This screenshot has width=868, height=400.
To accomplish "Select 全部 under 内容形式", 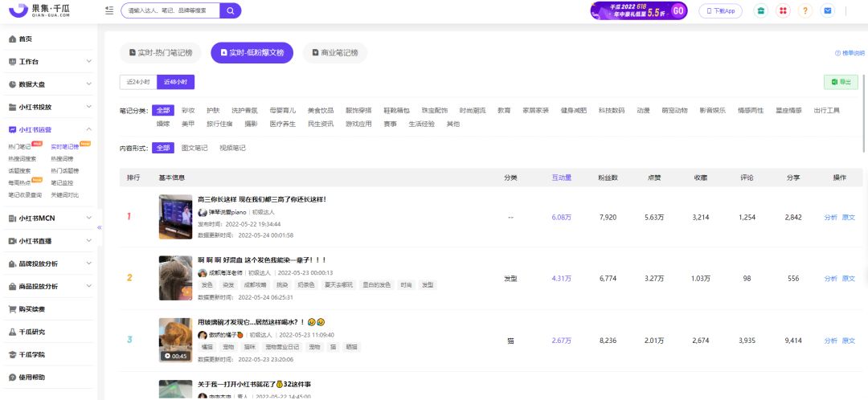I will point(162,149).
